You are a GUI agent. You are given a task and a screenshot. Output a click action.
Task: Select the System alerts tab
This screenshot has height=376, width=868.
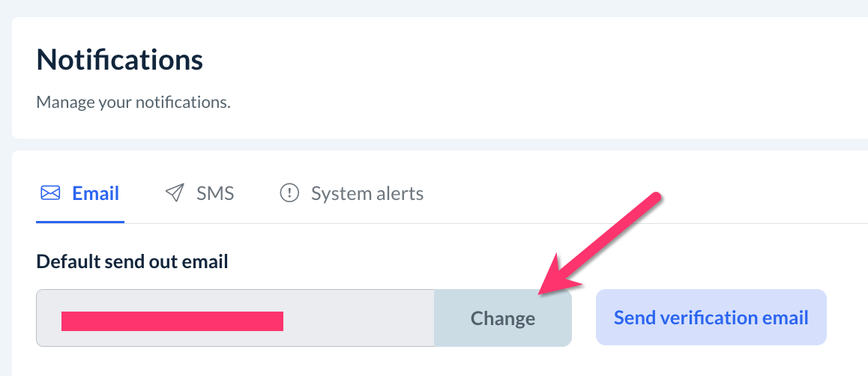coord(351,194)
